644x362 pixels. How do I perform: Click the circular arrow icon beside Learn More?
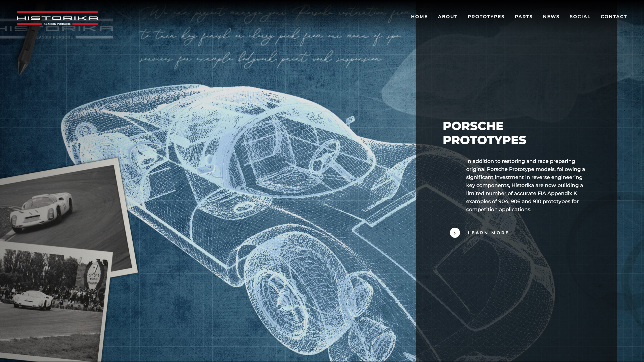coord(455,233)
